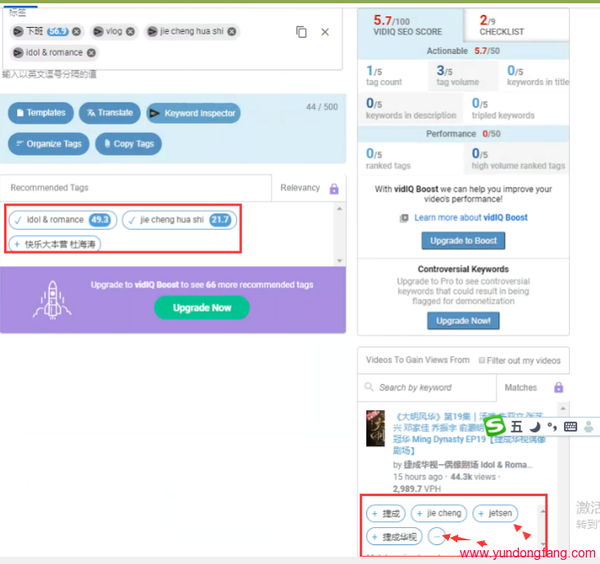Open the Templates button
Image resolution: width=600 pixels, height=564 pixels.
41,113
